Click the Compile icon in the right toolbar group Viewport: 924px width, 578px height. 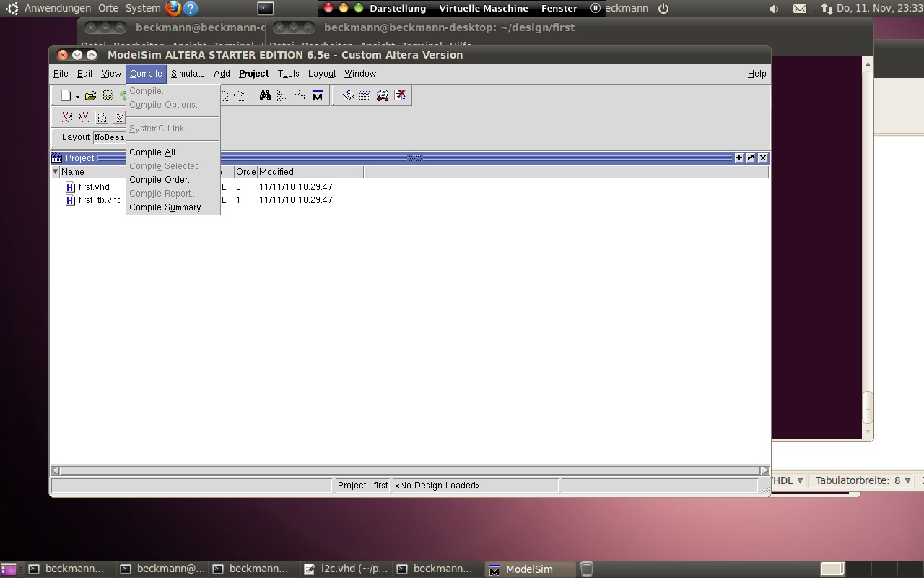click(348, 95)
